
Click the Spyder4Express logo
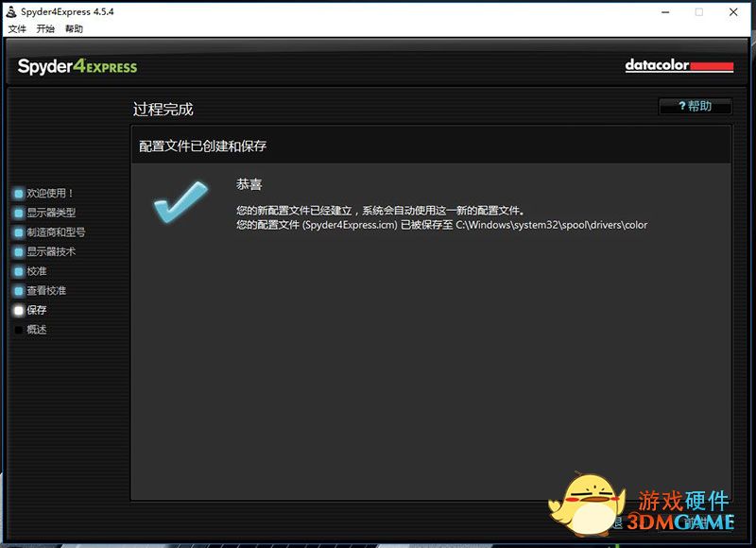coord(77,66)
